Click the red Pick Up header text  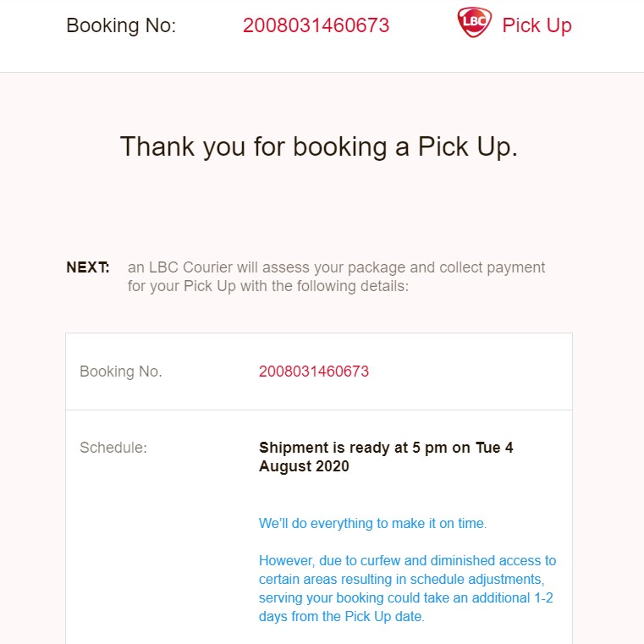(x=537, y=25)
